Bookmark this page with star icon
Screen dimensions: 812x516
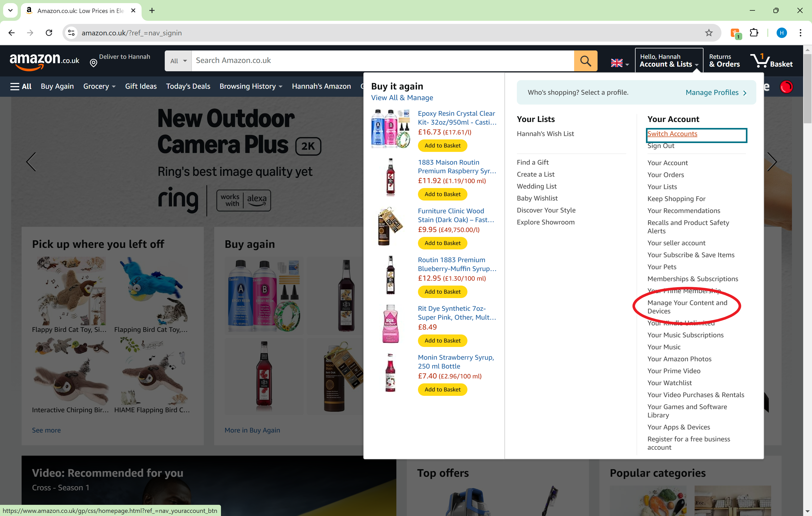(x=708, y=33)
